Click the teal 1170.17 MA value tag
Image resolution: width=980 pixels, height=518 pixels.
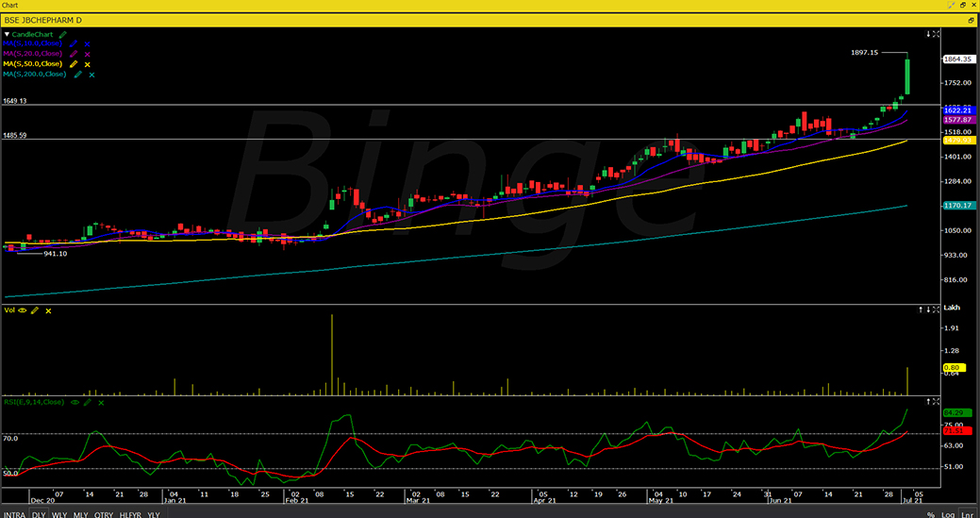pos(958,205)
